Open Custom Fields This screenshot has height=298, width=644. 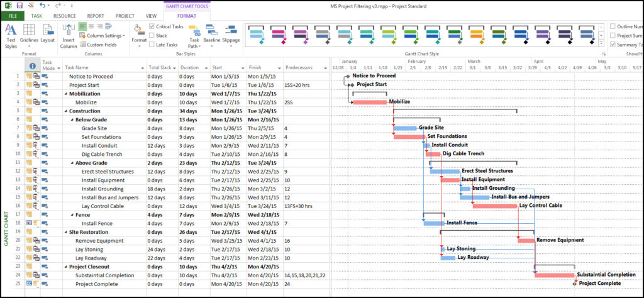(x=98, y=45)
